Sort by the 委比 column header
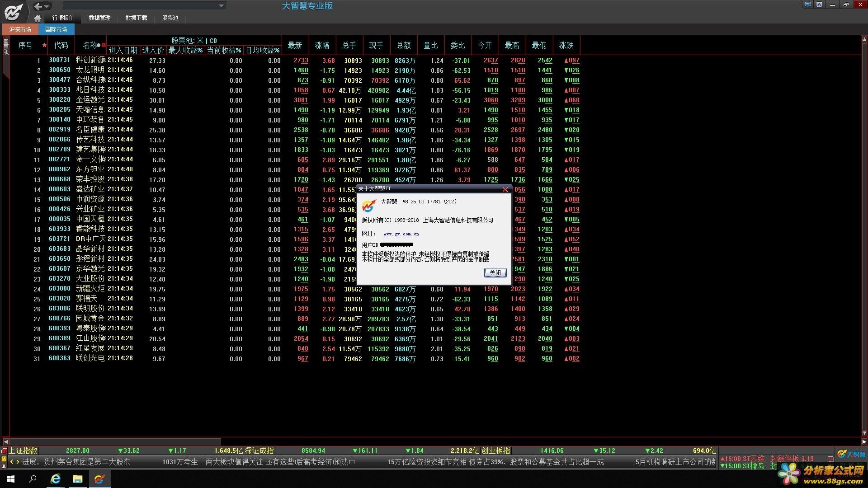 pos(458,45)
